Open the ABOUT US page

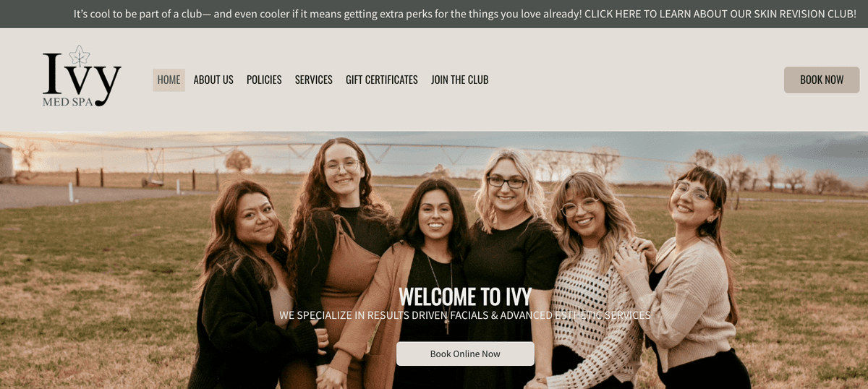213,80
